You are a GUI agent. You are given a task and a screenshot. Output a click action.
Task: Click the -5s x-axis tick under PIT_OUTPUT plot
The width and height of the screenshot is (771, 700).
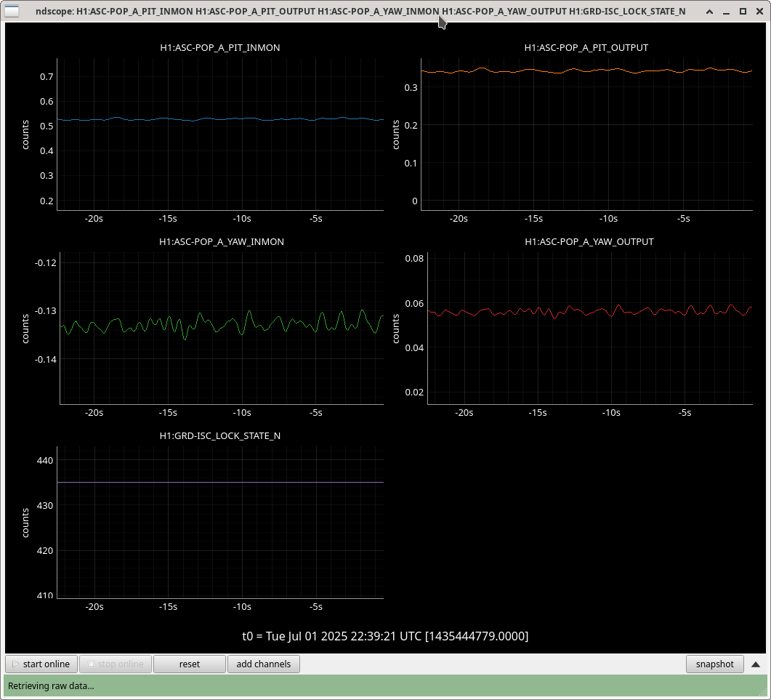(x=684, y=218)
